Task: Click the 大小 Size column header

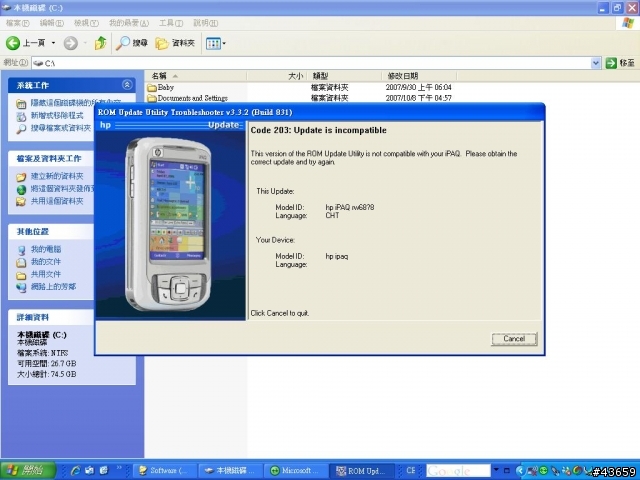Action: 277,76
